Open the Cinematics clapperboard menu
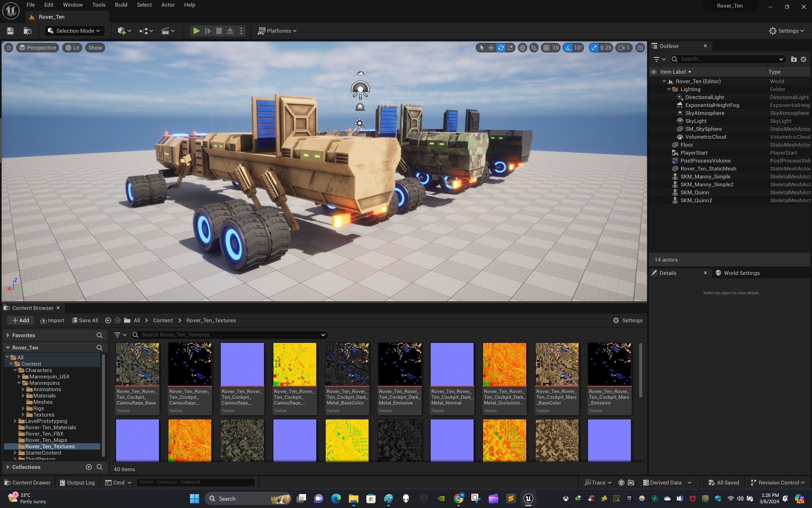The height and width of the screenshot is (508, 812). (168, 31)
